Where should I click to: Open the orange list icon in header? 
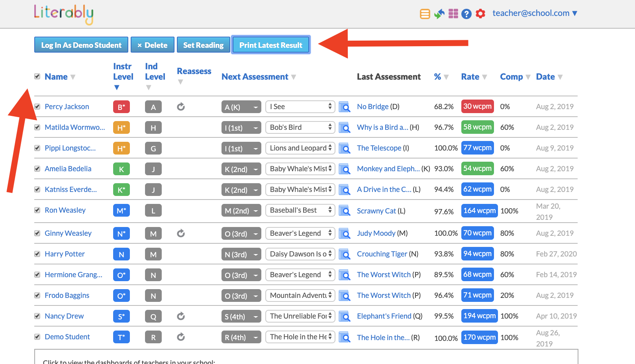(x=425, y=14)
